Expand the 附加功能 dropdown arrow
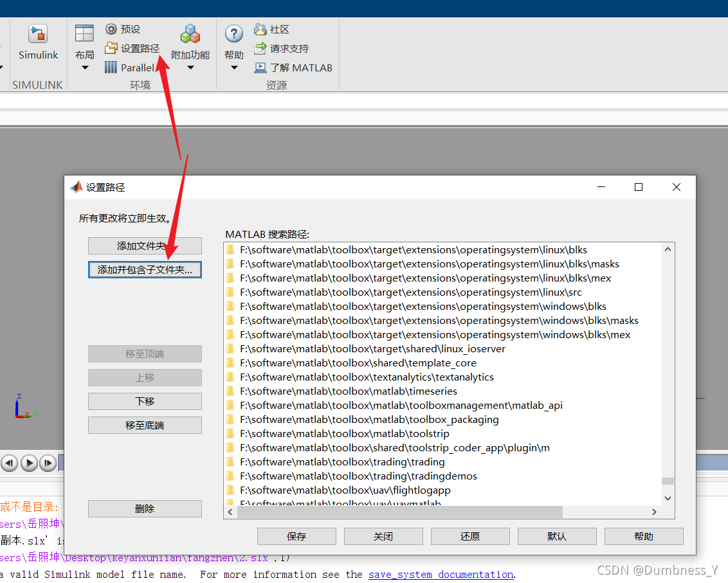This screenshot has height=583, width=728. [x=190, y=67]
